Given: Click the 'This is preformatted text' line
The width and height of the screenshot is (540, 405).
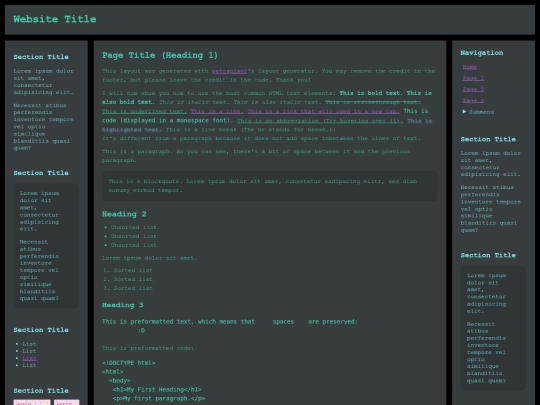Looking at the screenshot, I should pyautogui.click(x=230, y=322).
